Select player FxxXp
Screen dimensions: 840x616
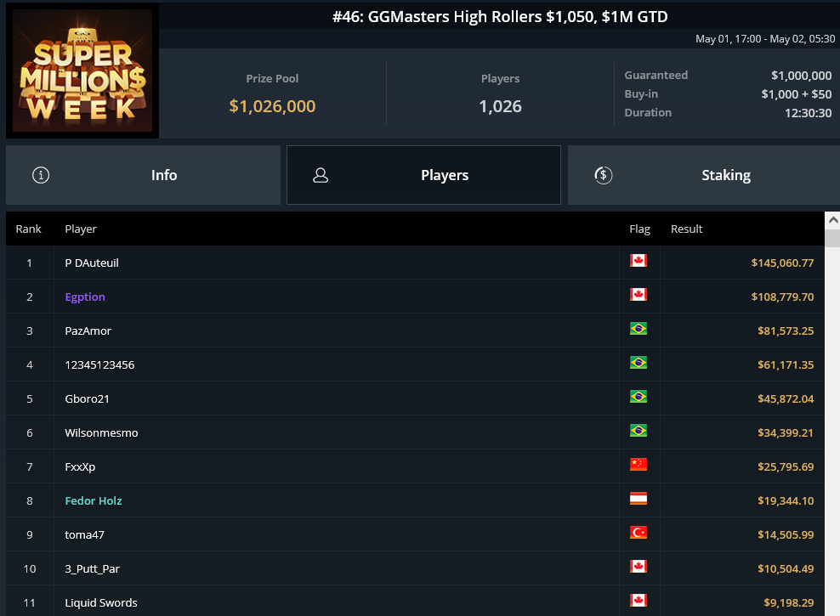coord(80,466)
